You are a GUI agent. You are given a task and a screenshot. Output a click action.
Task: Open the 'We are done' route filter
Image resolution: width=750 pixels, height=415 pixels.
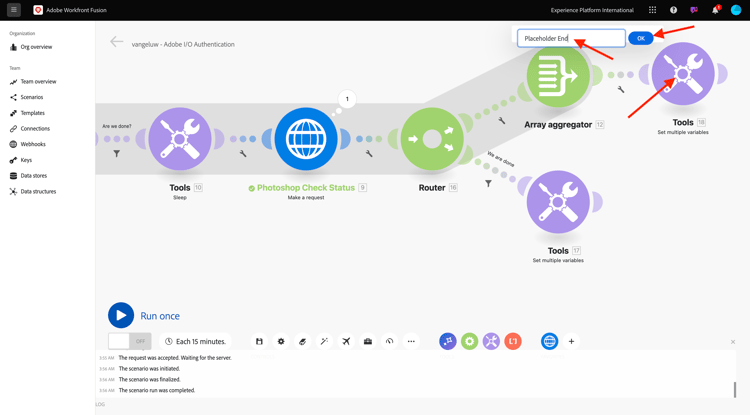[x=488, y=184]
